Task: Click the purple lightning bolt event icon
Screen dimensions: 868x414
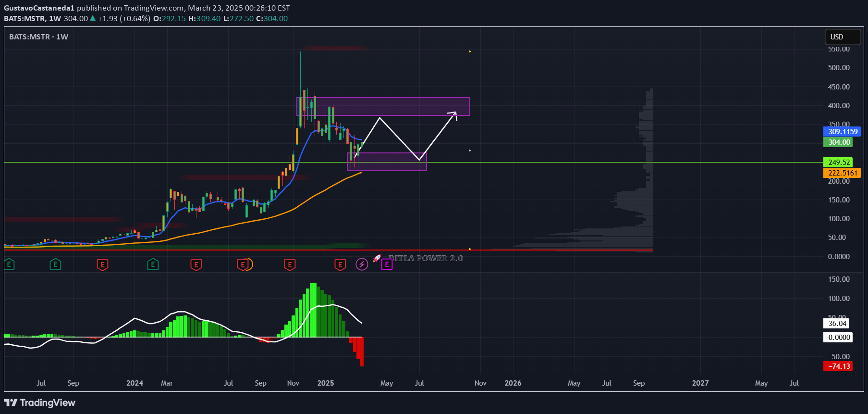Action: click(362, 264)
